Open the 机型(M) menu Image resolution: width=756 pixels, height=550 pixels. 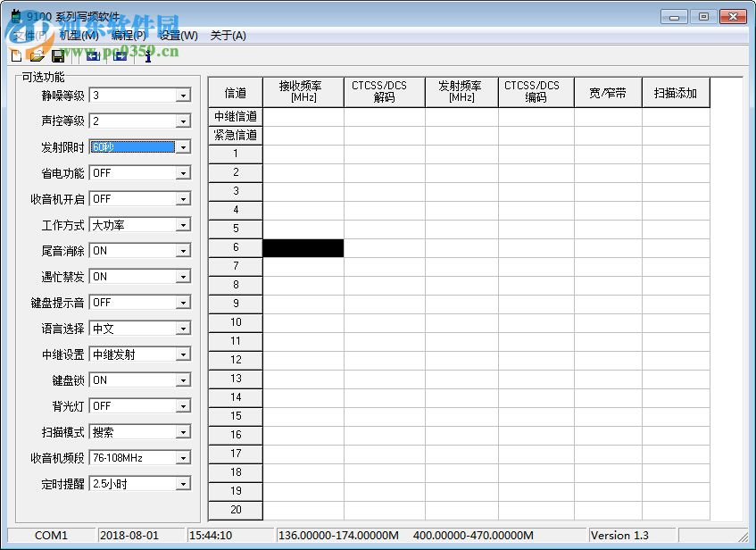coord(79,36)
